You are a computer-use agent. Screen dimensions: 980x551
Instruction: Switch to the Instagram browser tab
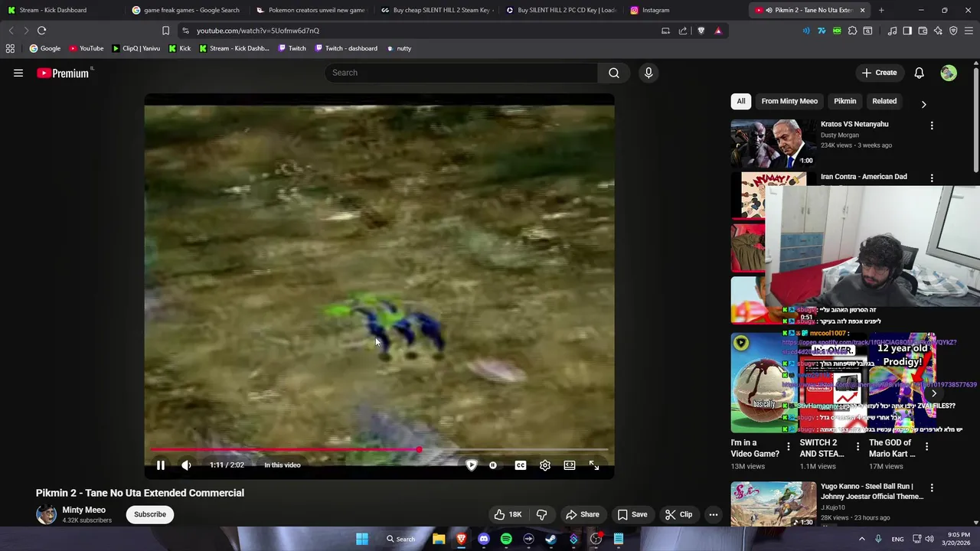click(685, 10)
